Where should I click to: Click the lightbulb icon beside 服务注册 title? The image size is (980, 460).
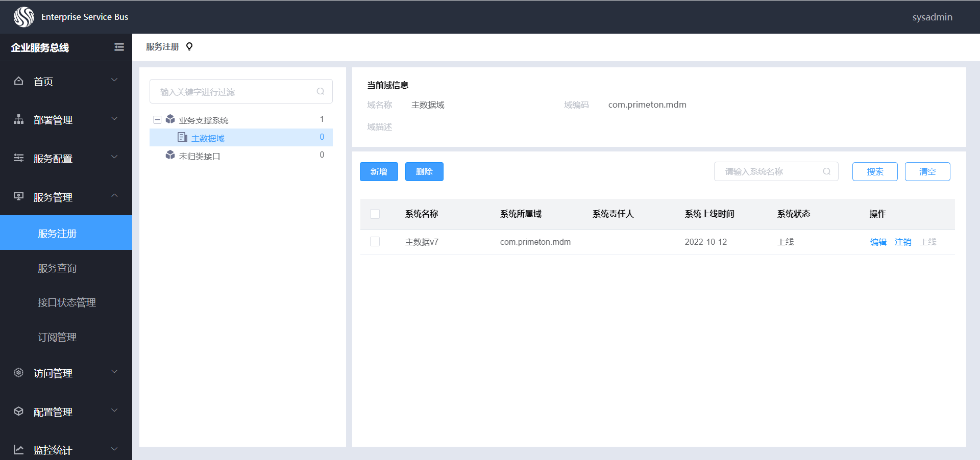point(189,46)
